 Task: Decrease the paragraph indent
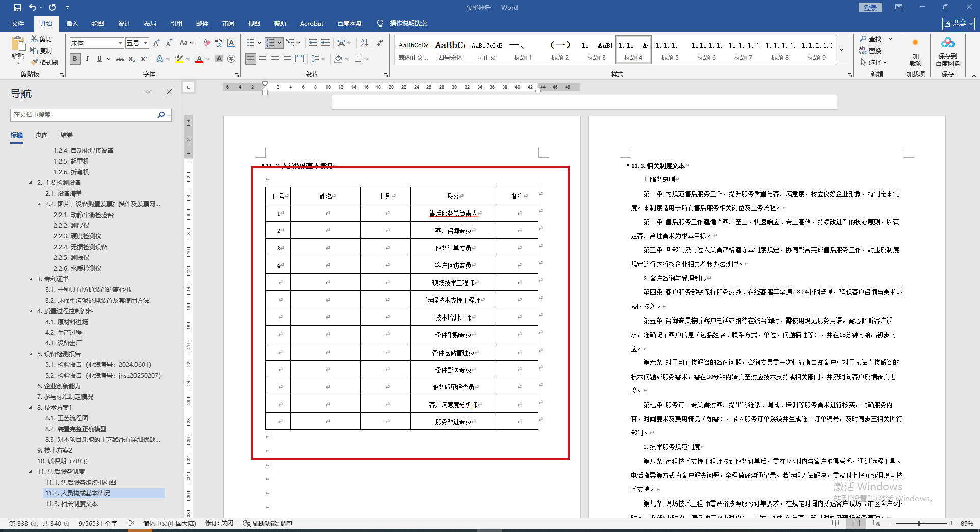(x=313, y=43)
